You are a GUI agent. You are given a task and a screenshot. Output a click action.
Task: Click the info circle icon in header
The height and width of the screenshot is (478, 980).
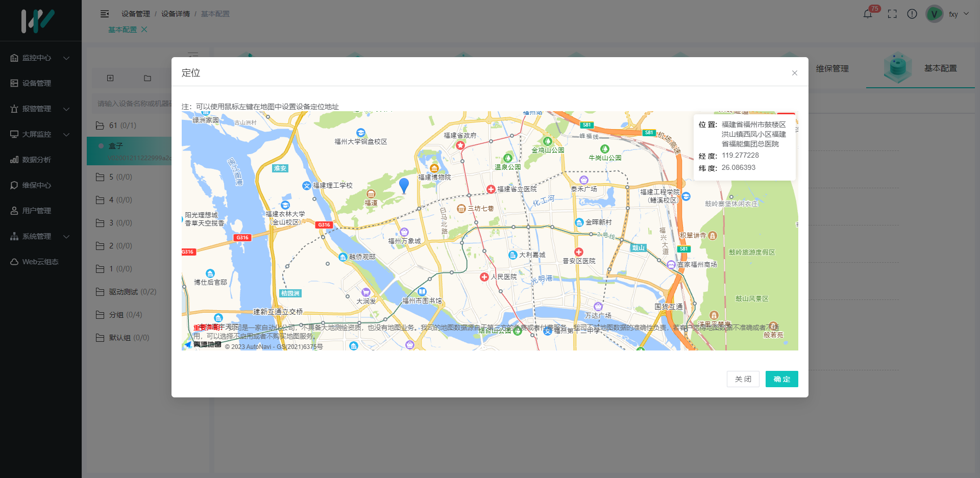(912, 14)
